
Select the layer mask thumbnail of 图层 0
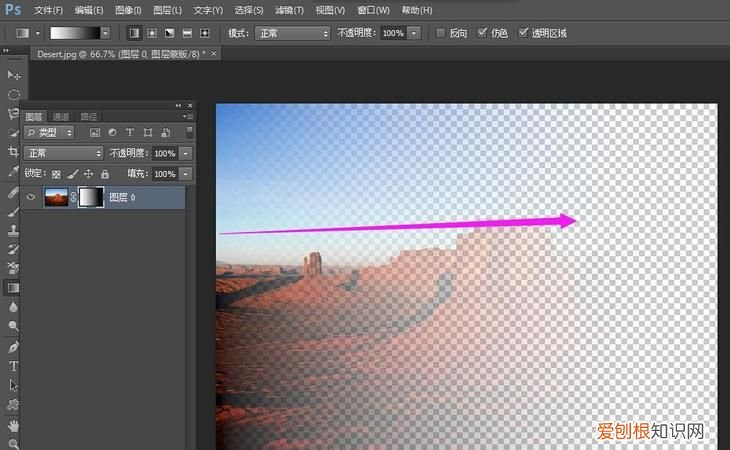[90, 197]
